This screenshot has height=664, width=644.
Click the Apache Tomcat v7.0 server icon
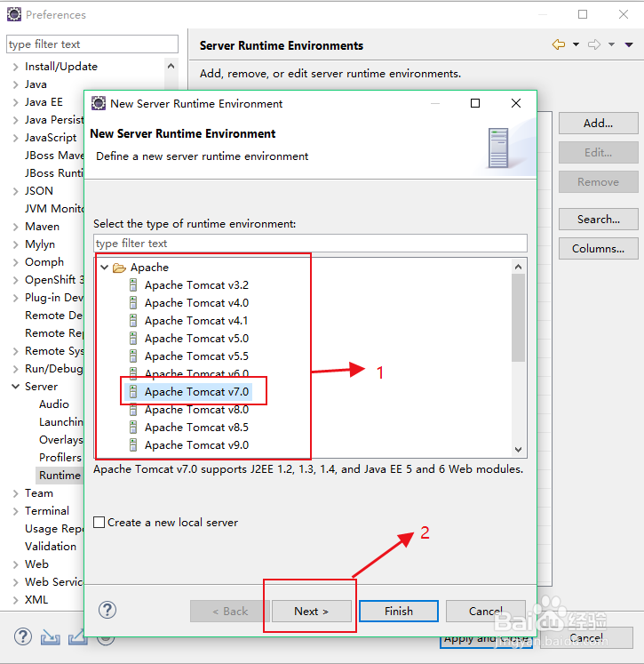133,392
